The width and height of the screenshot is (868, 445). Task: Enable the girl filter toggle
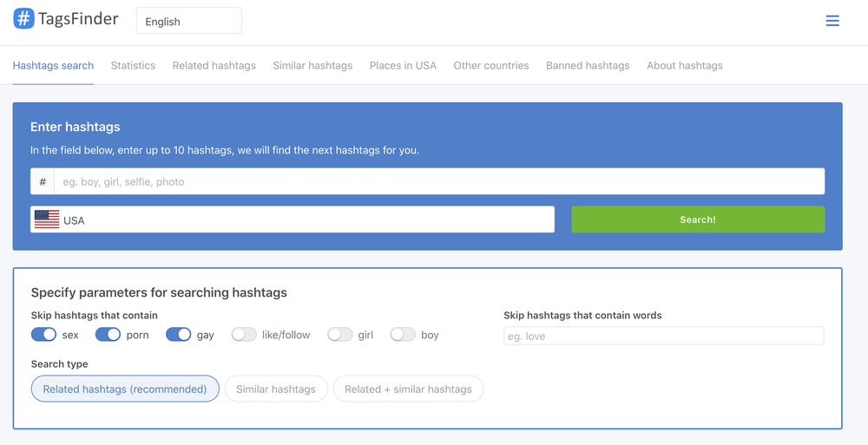click(x=340, y=335)
